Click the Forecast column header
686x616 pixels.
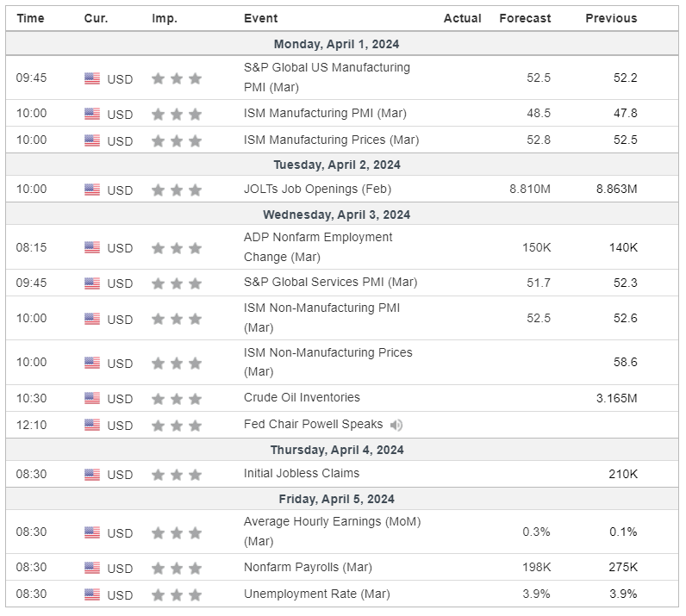pyautogui.click(x=525, y=18)
